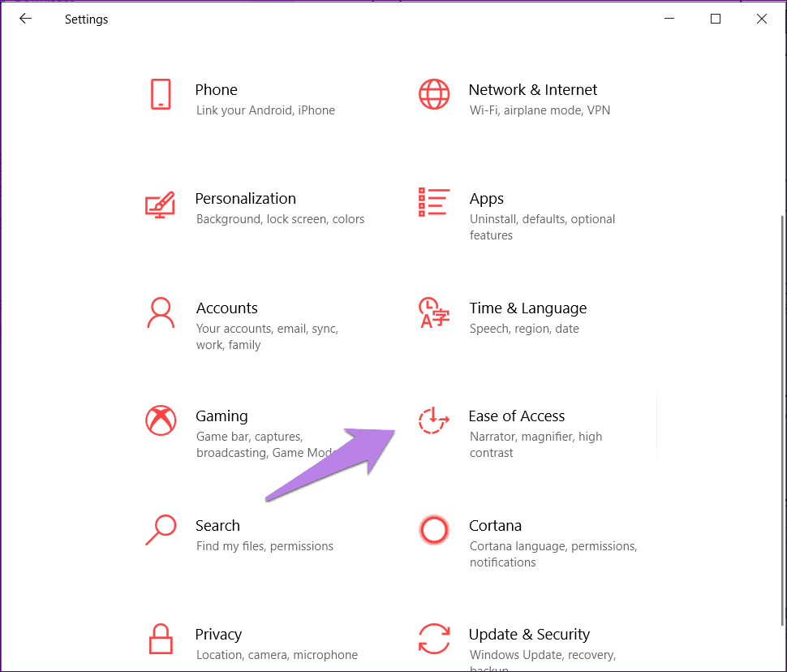
Task: Maximize the Settings window
Action: [x=716, y=19]
